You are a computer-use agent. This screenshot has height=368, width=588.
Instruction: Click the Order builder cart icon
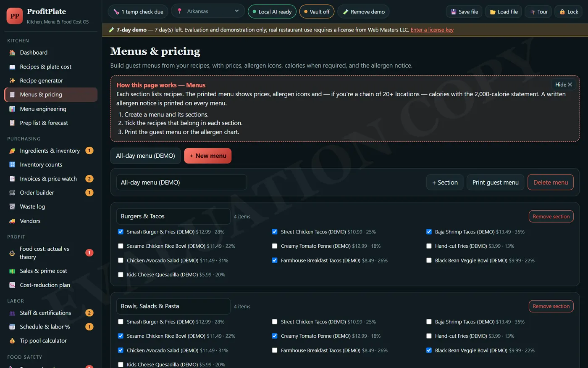tap(12, 193)
